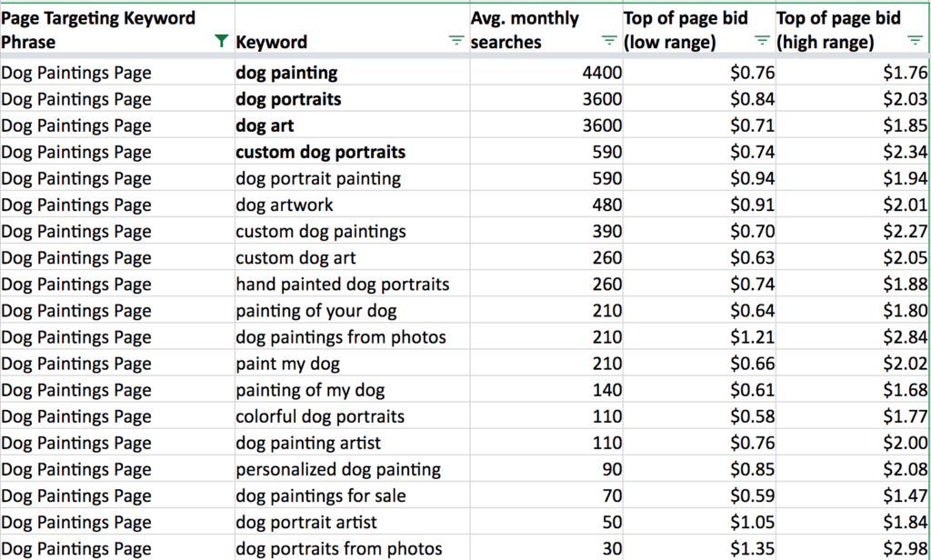The image size is (931, 560).
Task: Open Top of page bid low range filter
Action: tap(762, 41)
